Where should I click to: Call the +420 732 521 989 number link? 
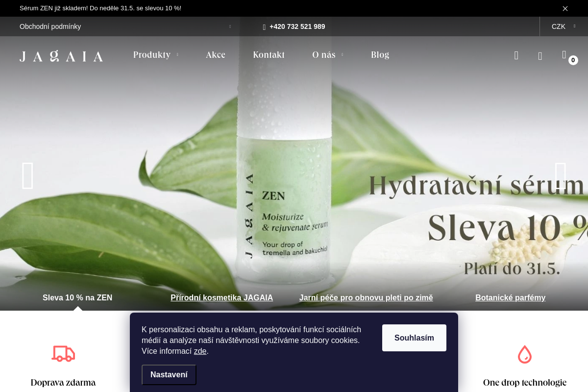[x=297, y=26]
